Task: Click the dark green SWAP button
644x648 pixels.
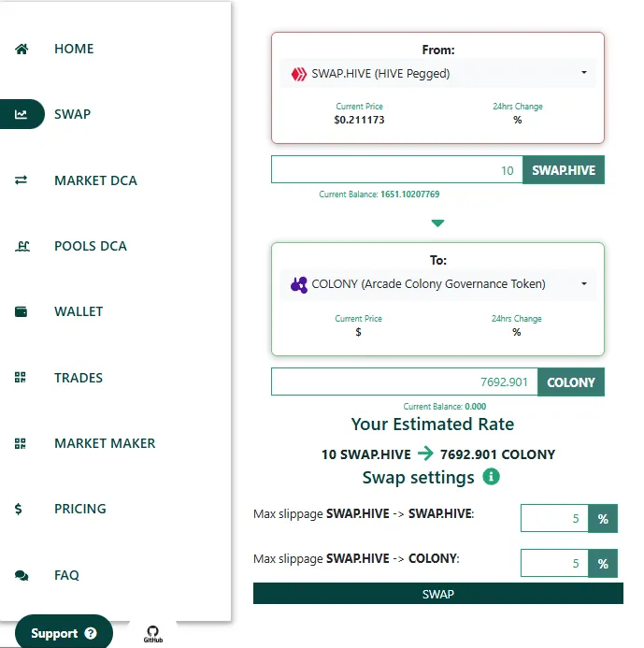Action: (437, 594)
